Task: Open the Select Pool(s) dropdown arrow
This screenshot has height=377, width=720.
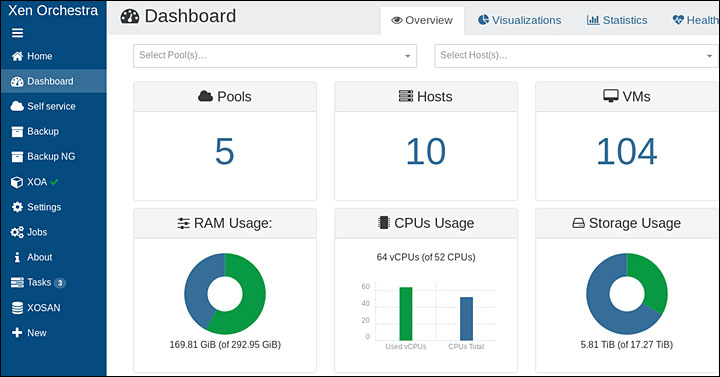Action: coord(407,56)
